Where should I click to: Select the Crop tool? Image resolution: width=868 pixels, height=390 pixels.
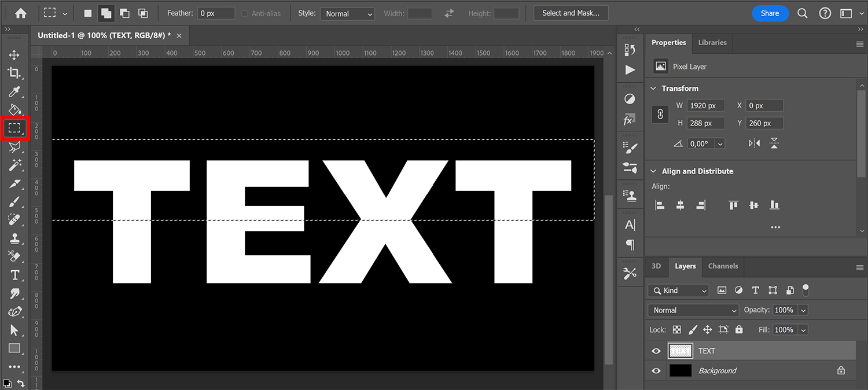pyautogui.click(x=14, y=73)
